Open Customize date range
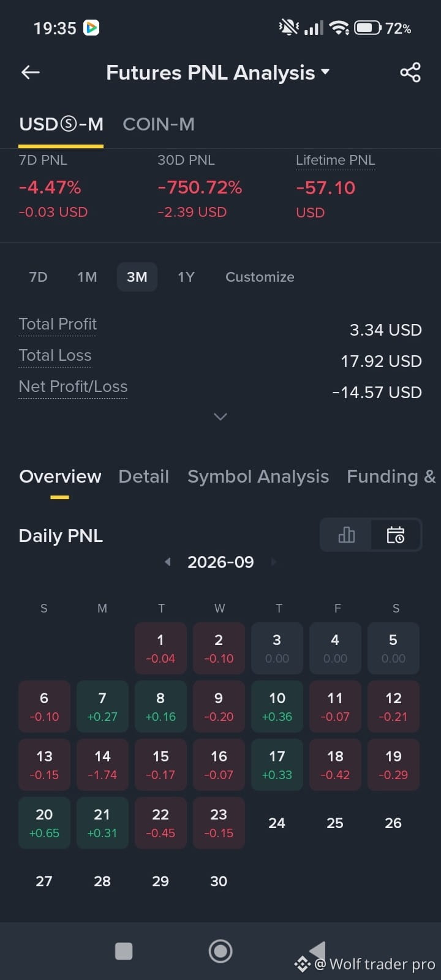Image resolution: width=441 pixels, height=980 pixels. [260, 277]
